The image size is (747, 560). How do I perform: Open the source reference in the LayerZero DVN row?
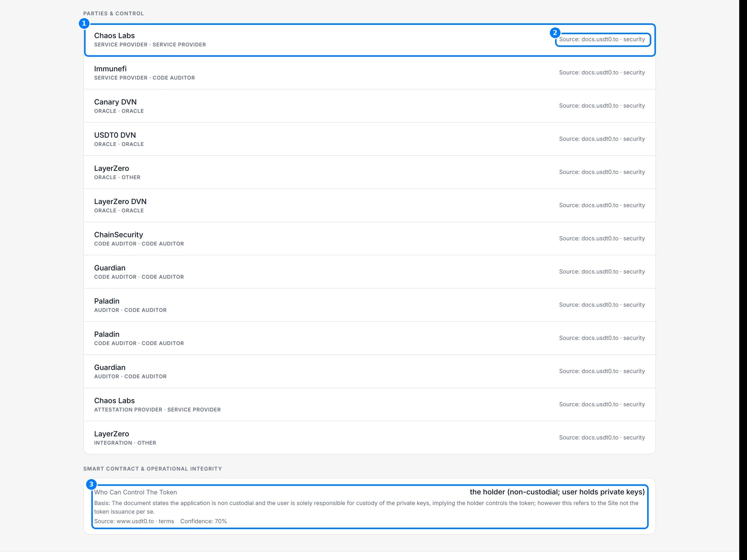pos(602,205)
